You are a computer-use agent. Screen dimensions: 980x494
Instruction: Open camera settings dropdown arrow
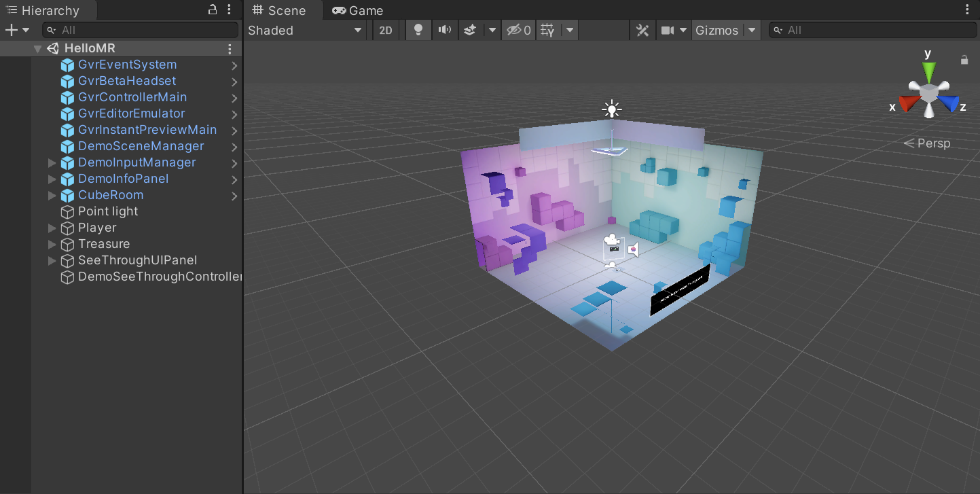pos(683,31)
